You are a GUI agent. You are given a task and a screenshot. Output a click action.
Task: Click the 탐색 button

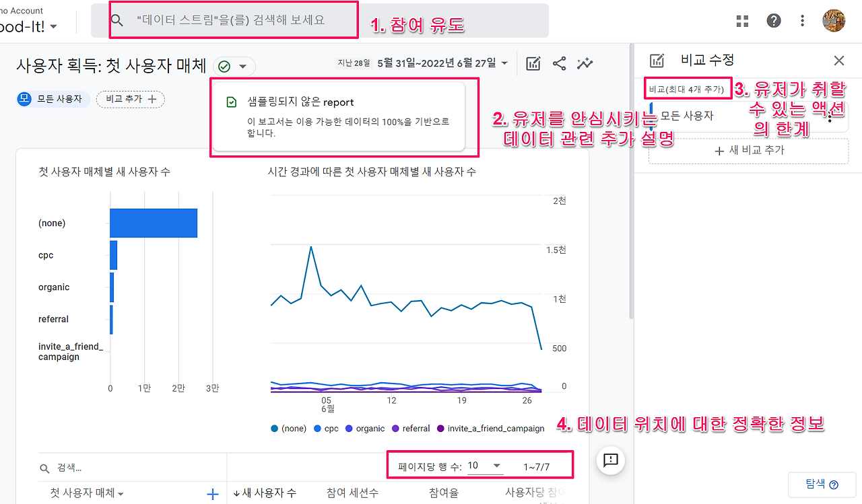pyautogui.click(x=822, y=484)
